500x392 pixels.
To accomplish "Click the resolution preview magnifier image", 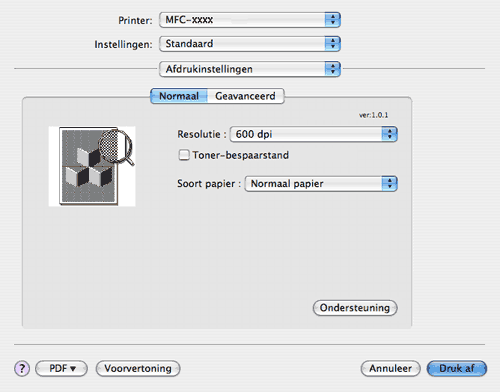I will pyautogui.click(x=92, y=166).
